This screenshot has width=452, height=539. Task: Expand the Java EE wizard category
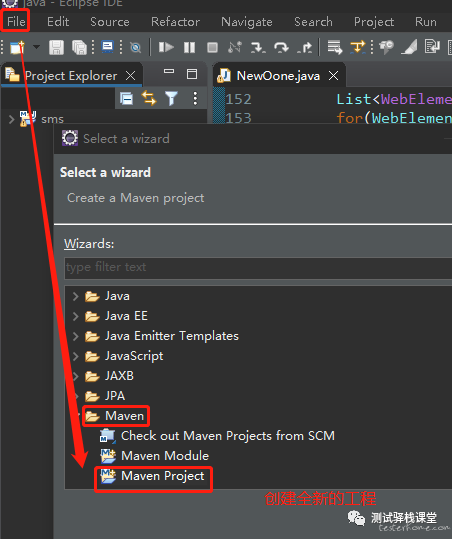[x=76, y=316]
